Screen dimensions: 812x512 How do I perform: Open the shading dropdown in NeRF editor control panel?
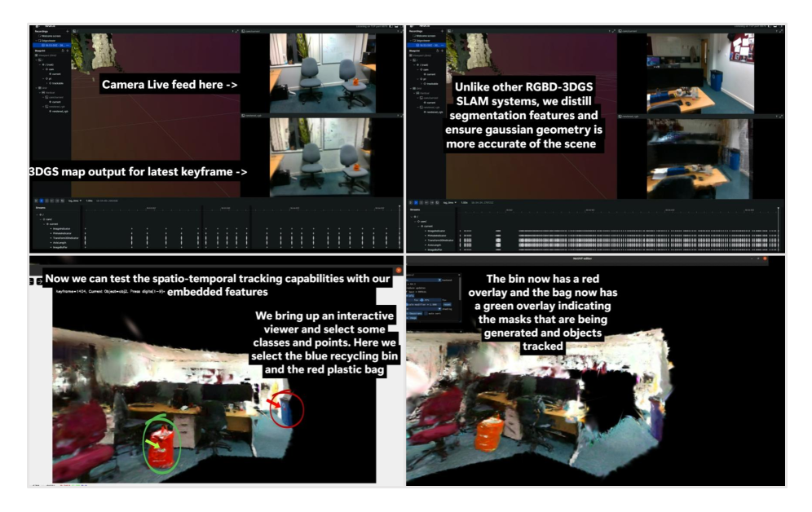click(x=423, y=309)
